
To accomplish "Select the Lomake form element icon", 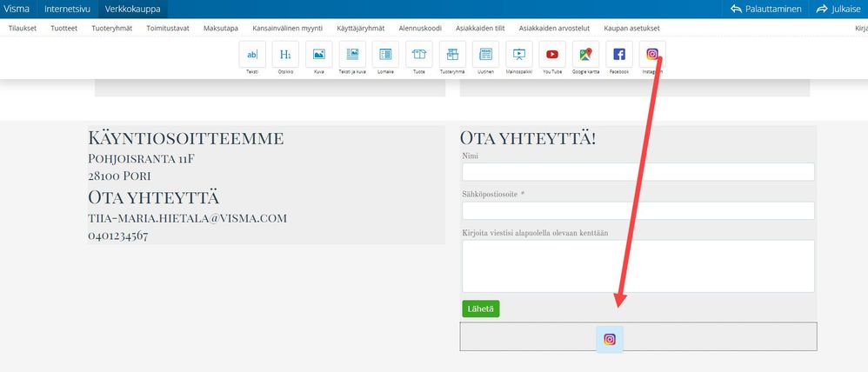I will coord(385,54).
